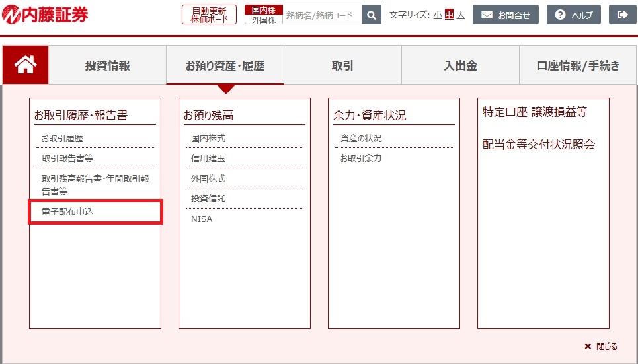Open 配当金等交付状況照会 link
The width and height of the screenshot is (638, 364).
click(539, 145)
